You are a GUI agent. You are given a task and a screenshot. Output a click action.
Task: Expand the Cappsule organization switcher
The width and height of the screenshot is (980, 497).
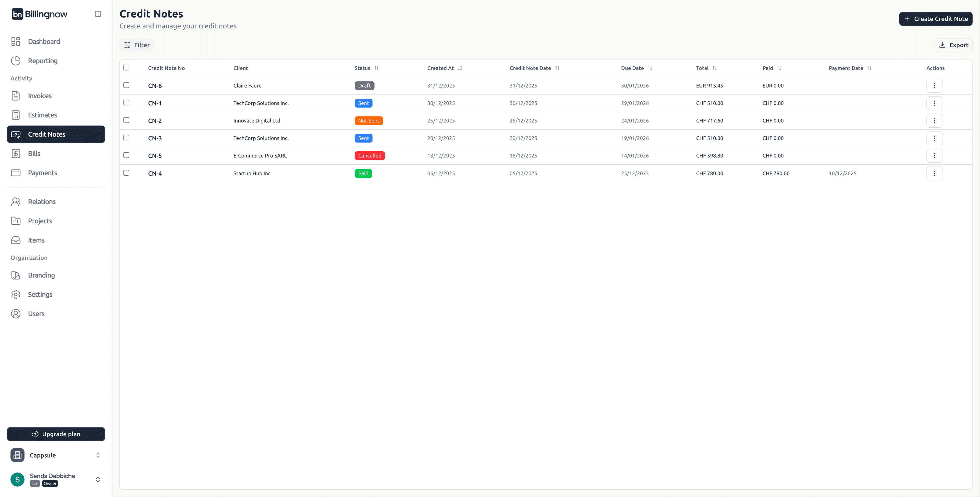tap(98, 455)
